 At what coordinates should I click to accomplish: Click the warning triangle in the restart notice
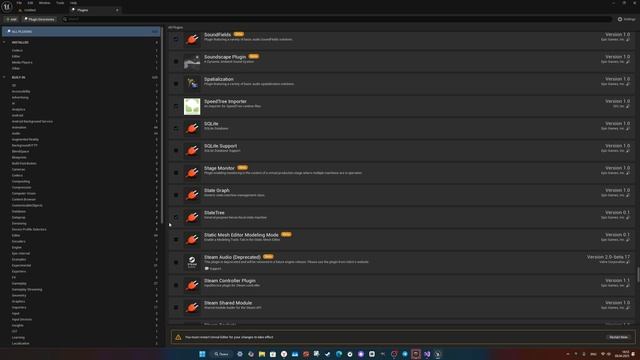178,337
